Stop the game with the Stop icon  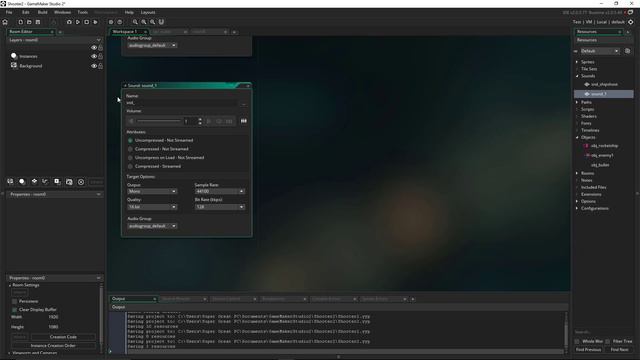click(x=87, y=22)
